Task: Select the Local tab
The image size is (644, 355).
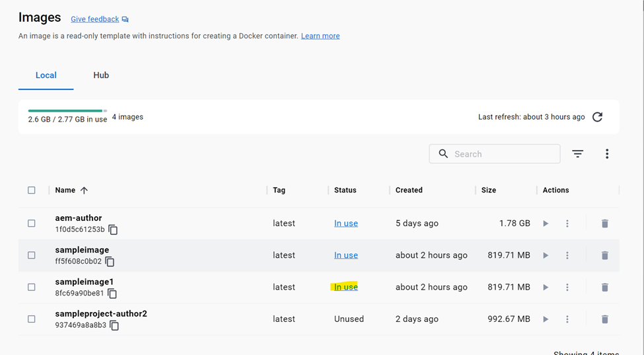Action: coord(46,75)
